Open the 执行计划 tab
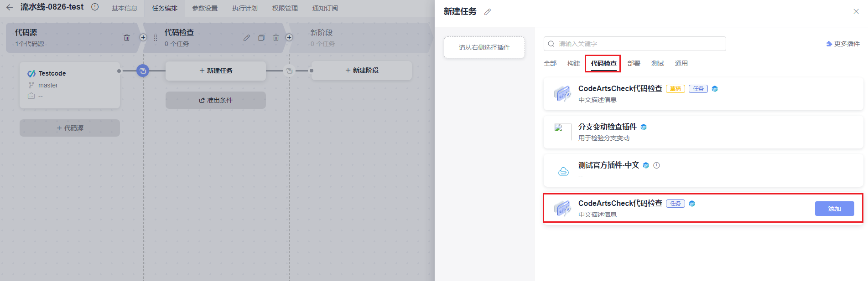 [245, 8]
